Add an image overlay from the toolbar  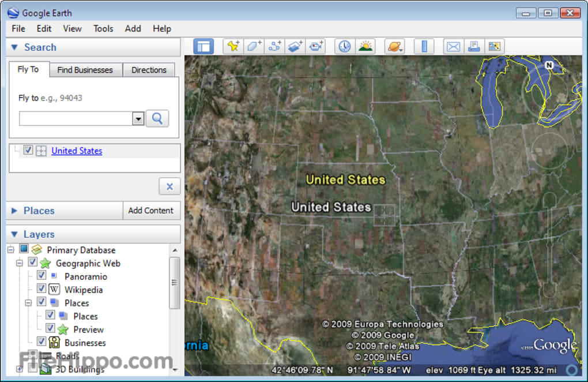[295, 47]
